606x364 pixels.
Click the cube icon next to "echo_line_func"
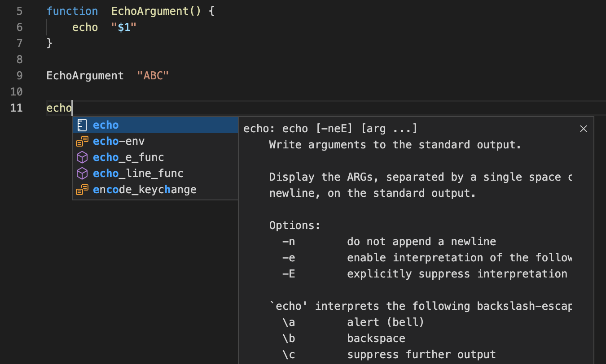[82, 173]
